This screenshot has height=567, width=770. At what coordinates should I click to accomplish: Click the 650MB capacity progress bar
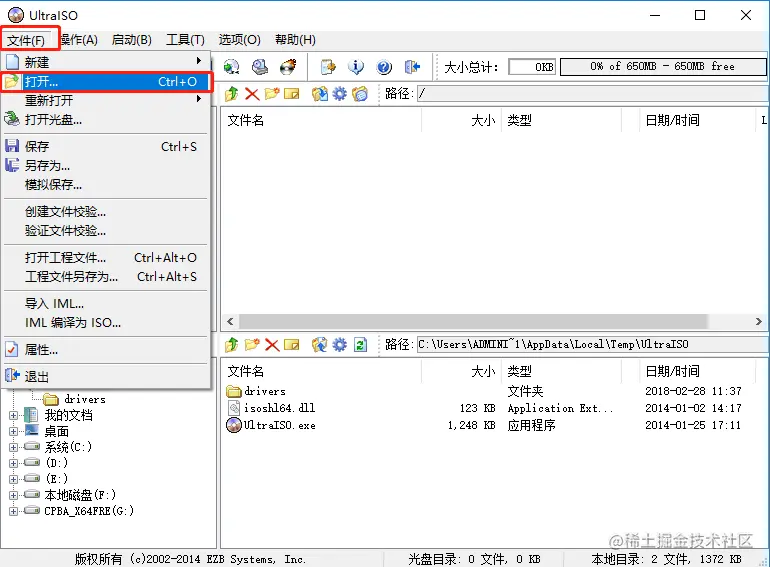[x=663, y=66]
